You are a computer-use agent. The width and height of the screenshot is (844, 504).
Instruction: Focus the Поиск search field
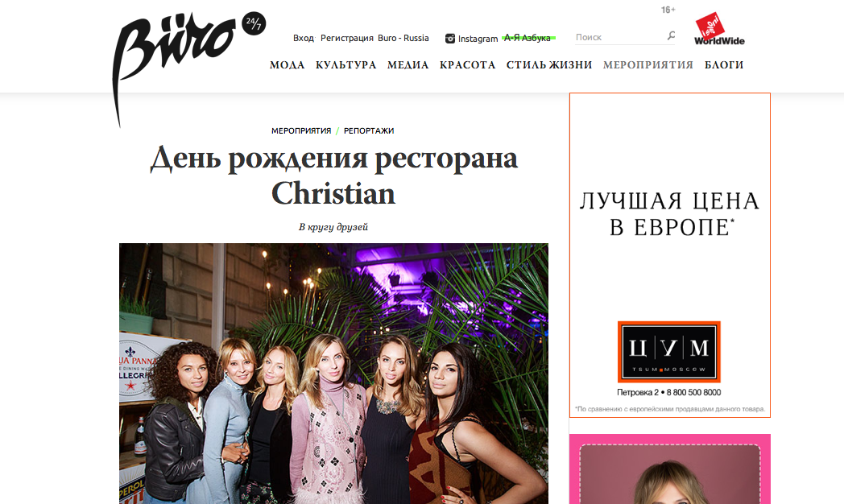click(619, 37)
